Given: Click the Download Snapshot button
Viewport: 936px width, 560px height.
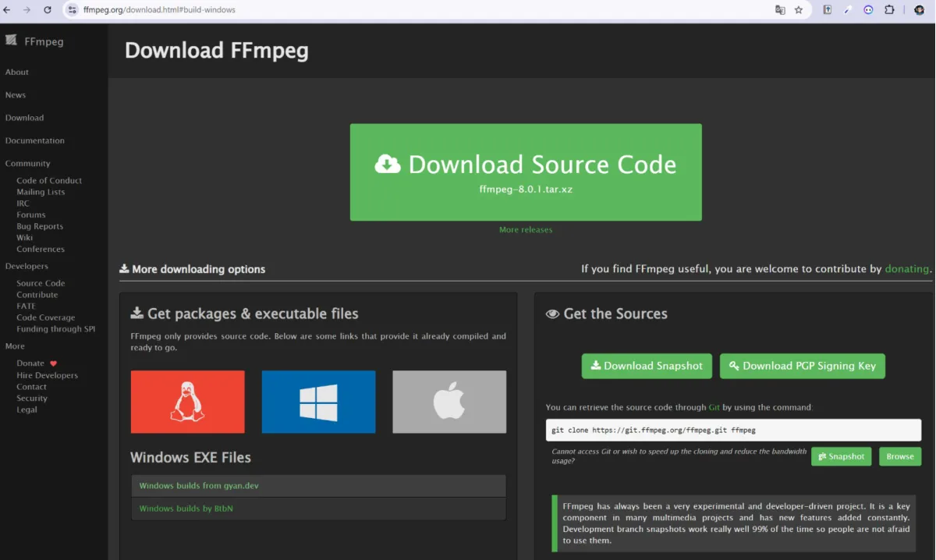Looking at the screenshot, I should [647, 366].
